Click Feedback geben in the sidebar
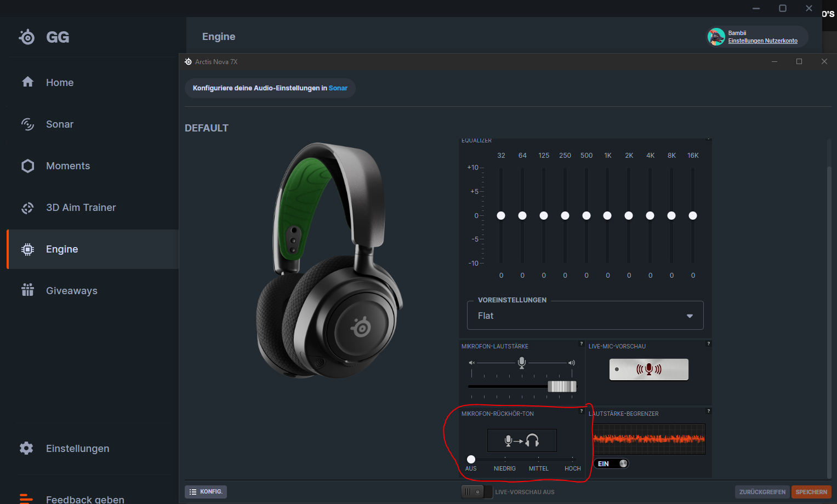837x504 pixels. point(84,499)
